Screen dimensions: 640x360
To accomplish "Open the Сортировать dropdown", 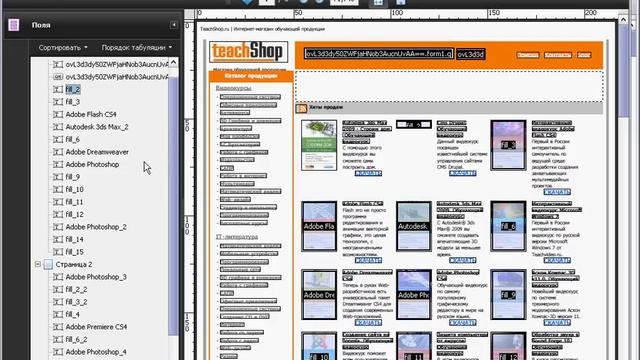I will click(63, 47).
